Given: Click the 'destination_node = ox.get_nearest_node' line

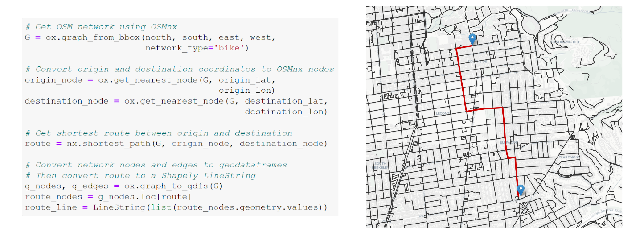Looking at the screenshot, I should (x=176, y=101).
